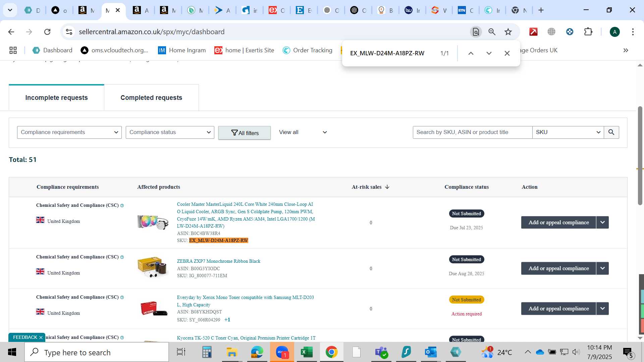Click Cooler Master product thumbnail

(153, 222)
